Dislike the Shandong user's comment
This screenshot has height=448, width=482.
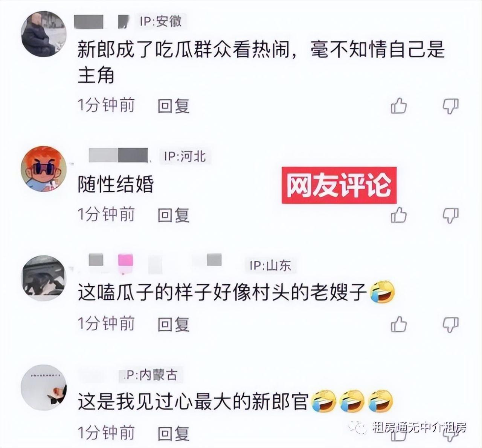[x=450, y=325]
